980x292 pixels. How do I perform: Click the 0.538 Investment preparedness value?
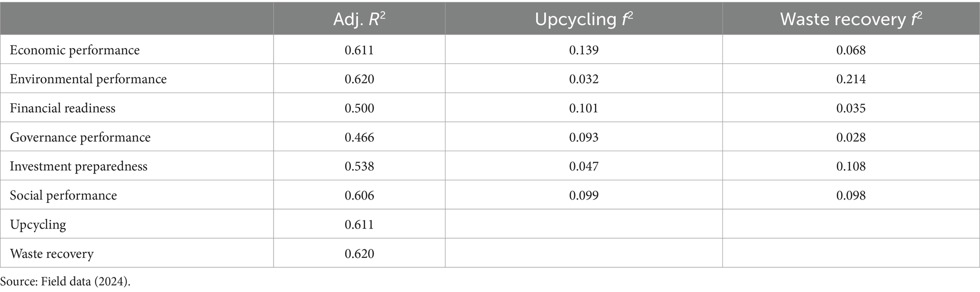pyautogui.click(x=359, y=166)
